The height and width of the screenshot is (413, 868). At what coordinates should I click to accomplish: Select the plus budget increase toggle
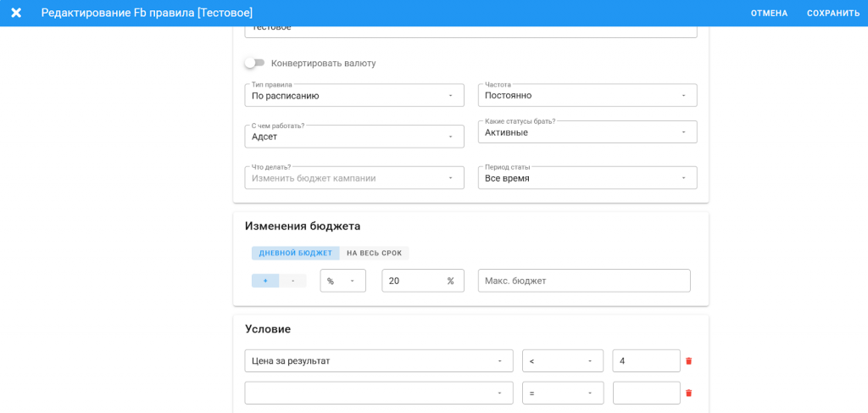(x=265, y=281)
